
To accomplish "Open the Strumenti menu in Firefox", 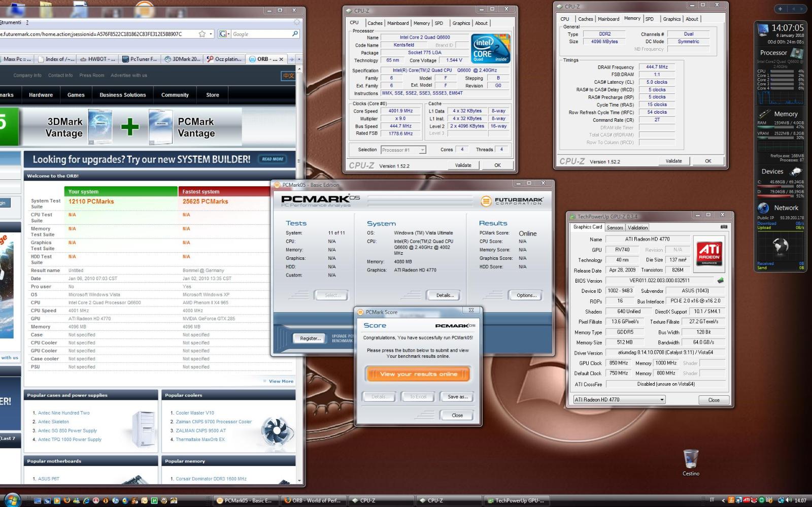I will (11, 22).
